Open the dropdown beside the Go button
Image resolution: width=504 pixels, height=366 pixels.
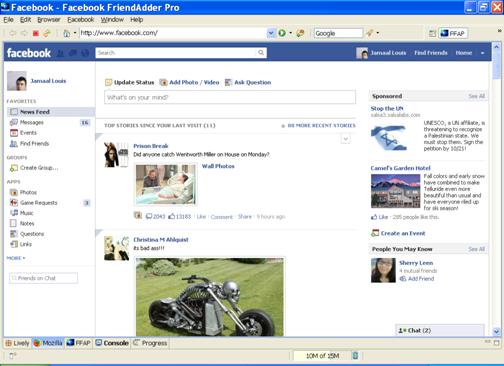tap(290, 33)
